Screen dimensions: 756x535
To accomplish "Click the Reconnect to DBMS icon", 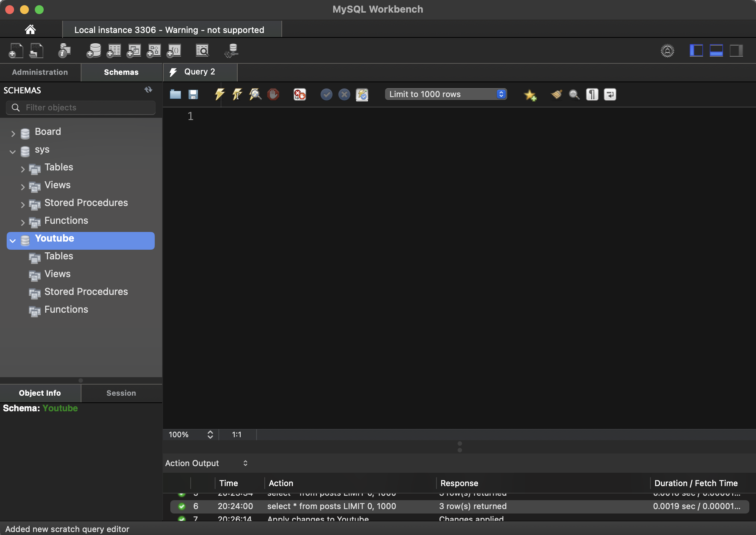I will point(232,51).
